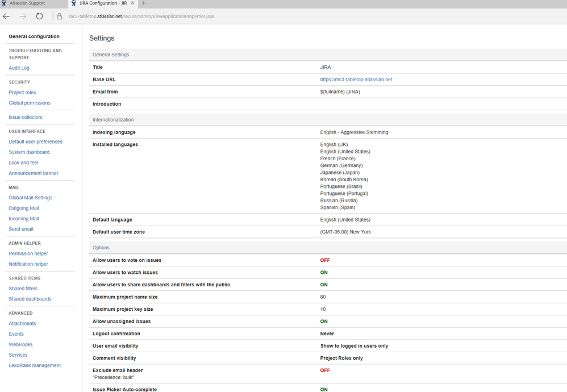
Task: Go to Outgoing Mail settings
Action: click(x=24, y=208)
